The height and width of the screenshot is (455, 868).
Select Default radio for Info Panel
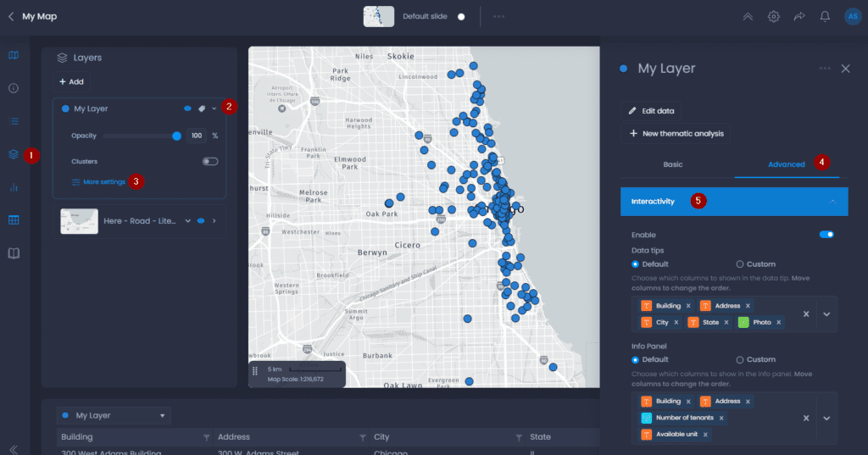click(x=635, y=360)
